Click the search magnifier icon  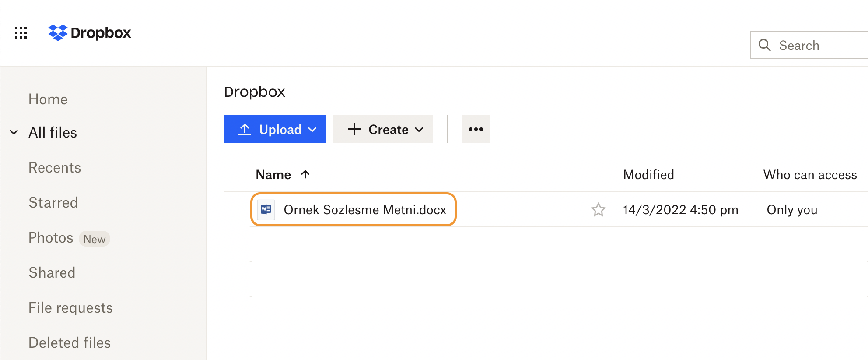coord(764,45)
